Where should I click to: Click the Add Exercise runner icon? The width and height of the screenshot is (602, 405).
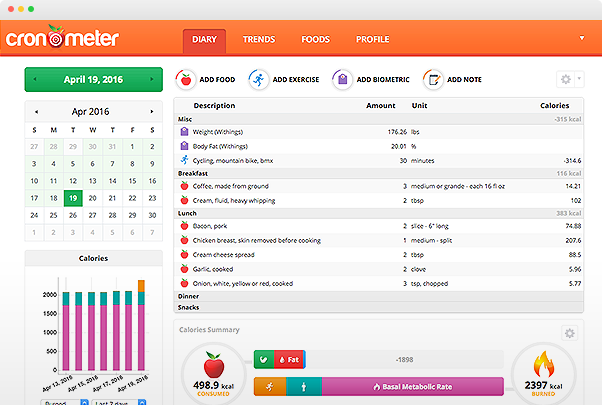click(258, 79)
